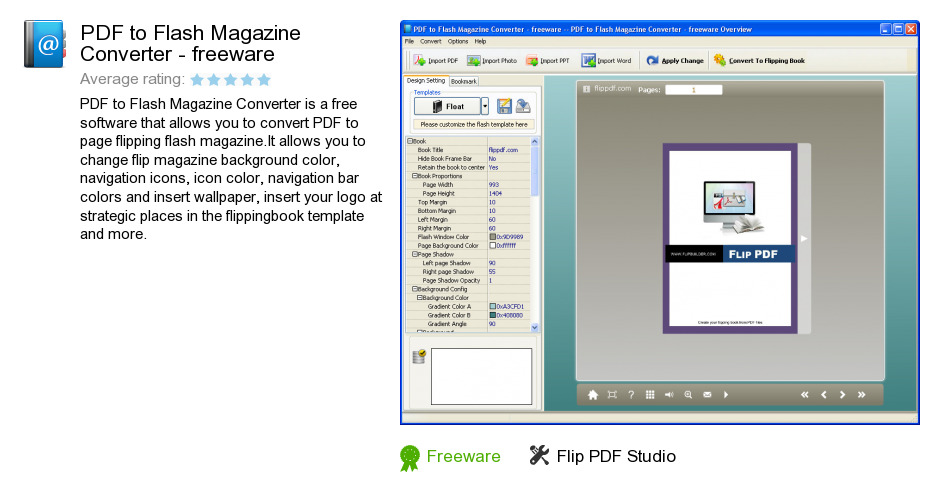Screen dimensions: 940x502
Task: Click the Gradient Color A swatch
Action: (x=493, y=306)
